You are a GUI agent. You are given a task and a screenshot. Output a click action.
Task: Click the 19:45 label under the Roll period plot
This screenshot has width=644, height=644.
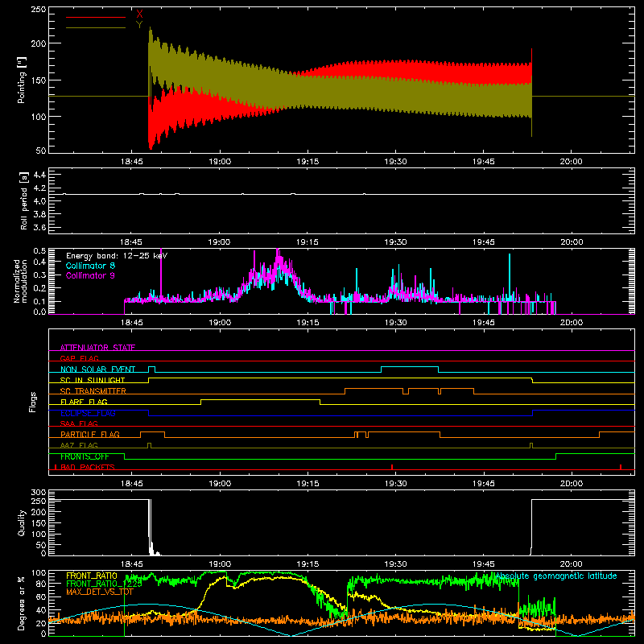484,242
